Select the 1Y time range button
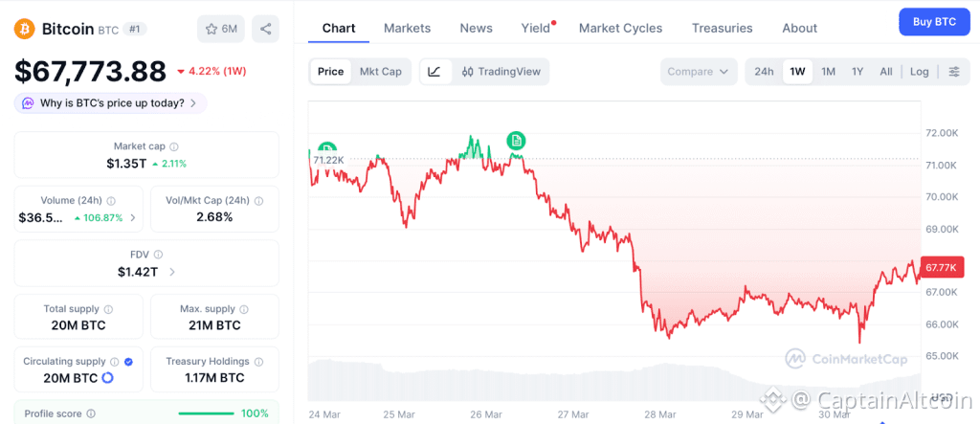 pos(857,72)
